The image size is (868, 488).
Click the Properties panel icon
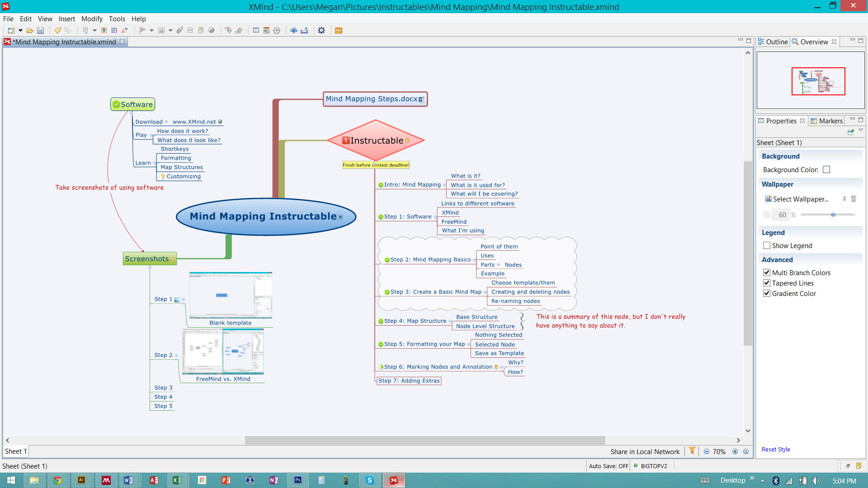763,121
